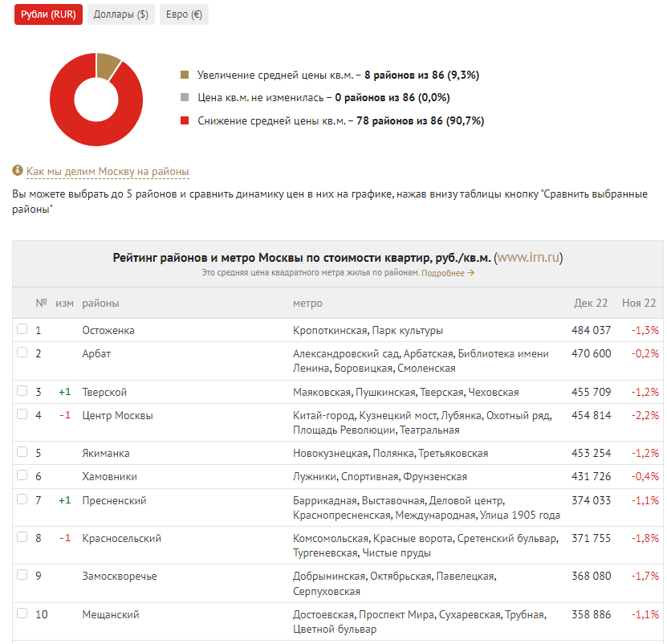The width and height of the screenshot is (667, 644).
Task: Click the -1,3% change value for Остоженка
Action: point(647,329)
